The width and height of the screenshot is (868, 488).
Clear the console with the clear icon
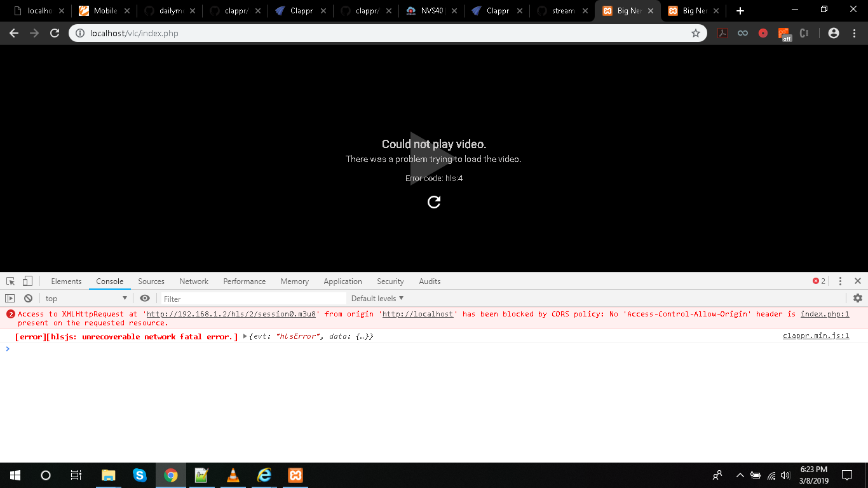click(27, 298)
